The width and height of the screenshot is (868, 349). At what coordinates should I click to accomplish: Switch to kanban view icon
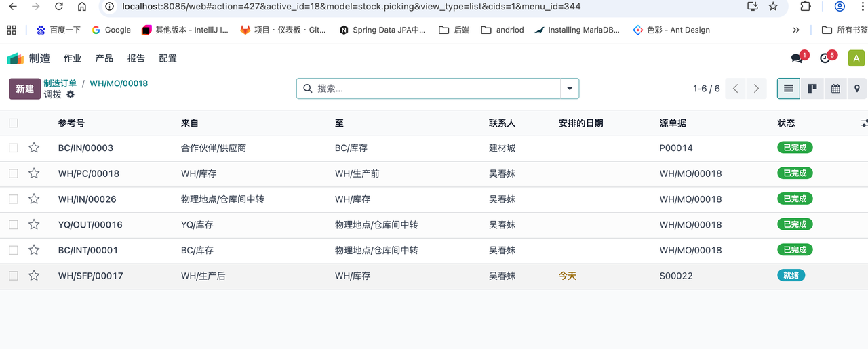click(812, 89)
